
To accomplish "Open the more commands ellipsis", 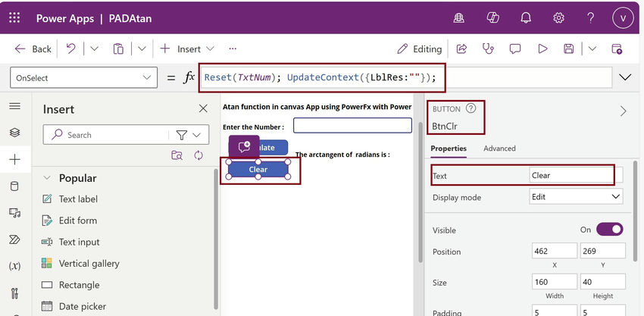I will pyautogui.click(x=233, y=49).
